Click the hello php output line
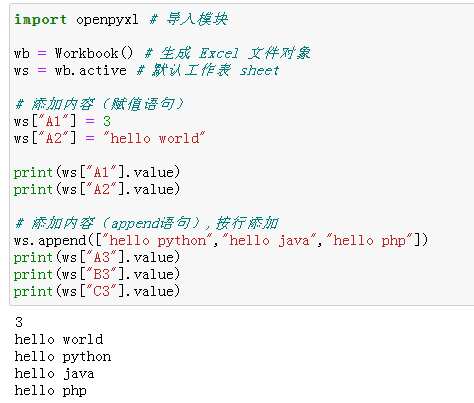Viewport: 474px width, 403px height. [x=51, y=391]
